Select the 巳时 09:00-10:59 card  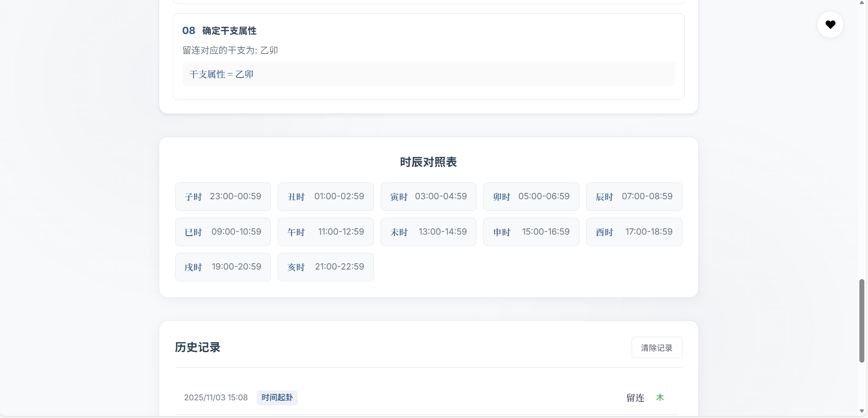pos(223,232)
